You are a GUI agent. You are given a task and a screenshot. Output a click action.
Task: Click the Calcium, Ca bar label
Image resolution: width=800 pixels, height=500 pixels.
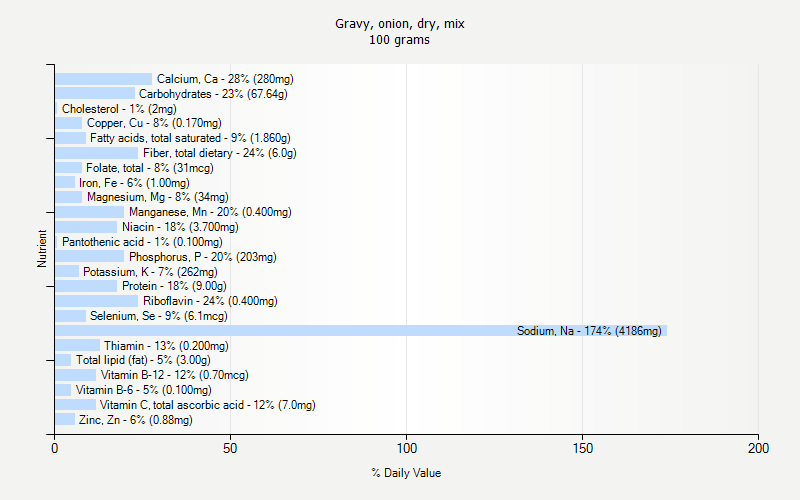[225, 79]
